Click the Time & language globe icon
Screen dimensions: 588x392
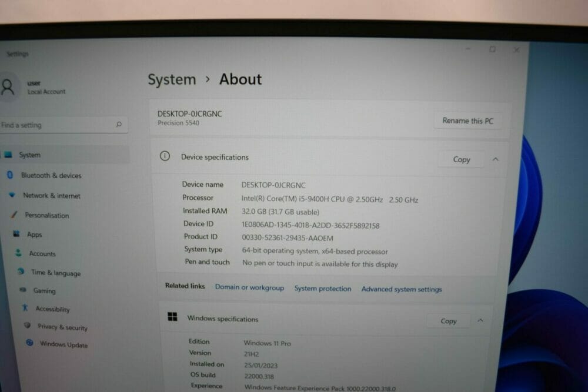tap(21, 272)
